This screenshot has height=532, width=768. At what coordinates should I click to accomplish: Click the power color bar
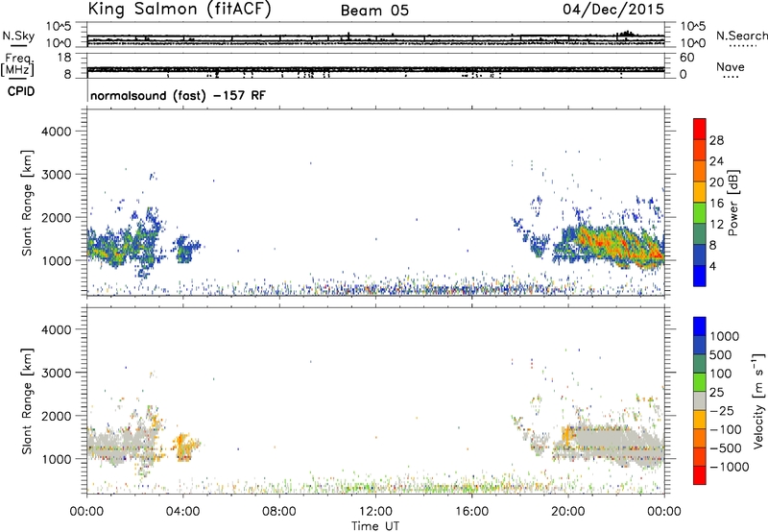tap(700, 203)
